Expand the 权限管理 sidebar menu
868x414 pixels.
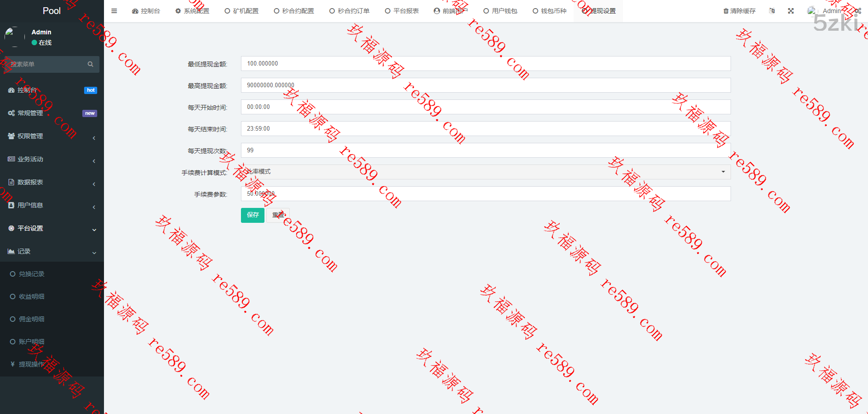pyautogui.click(x=52, y=136)
